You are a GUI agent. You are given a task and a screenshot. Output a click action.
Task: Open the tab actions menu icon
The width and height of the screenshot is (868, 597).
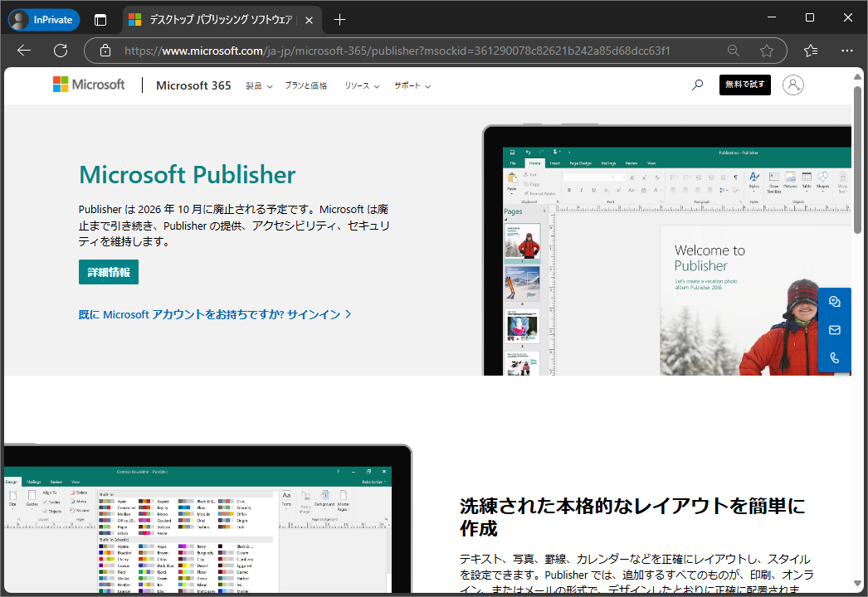coord(100,20)
